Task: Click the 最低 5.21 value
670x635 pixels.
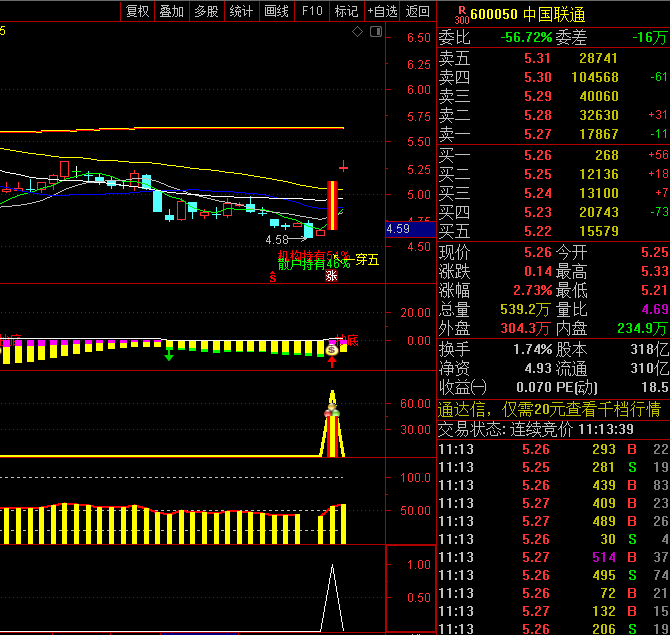Action: click(654, 291)
